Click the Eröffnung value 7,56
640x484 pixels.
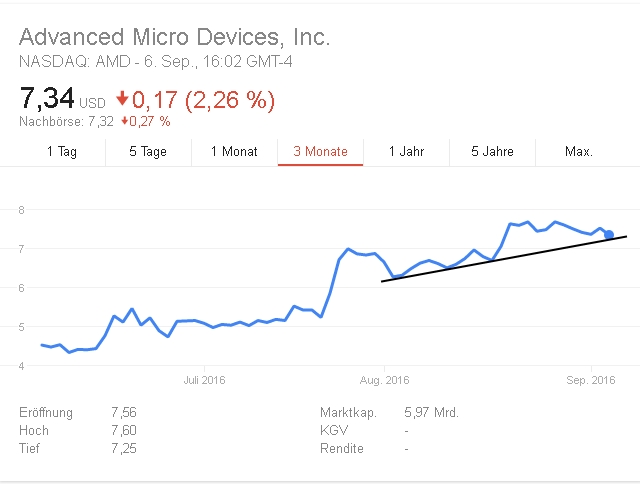click(126, 412)
